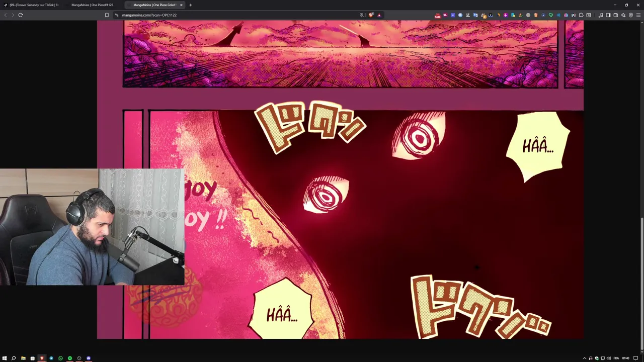The height and width of the screenshot is (362, 644).
Task: Show hidden system tray icons
Action: click(x=585, y=358)
